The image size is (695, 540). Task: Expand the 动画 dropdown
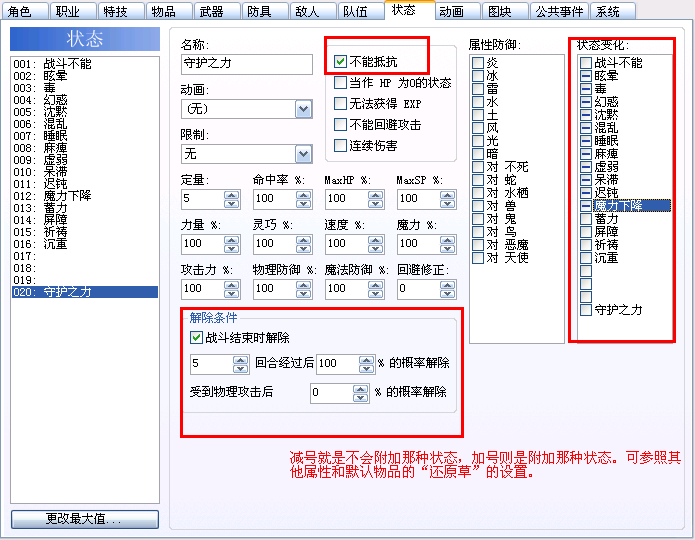tap(304, 109)
